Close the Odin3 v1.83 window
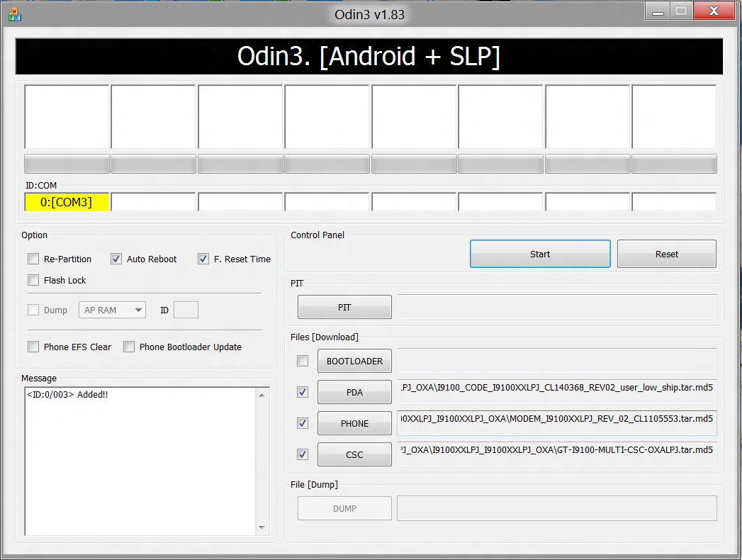This screenshot has height=560, width=742. click(714, 11)
